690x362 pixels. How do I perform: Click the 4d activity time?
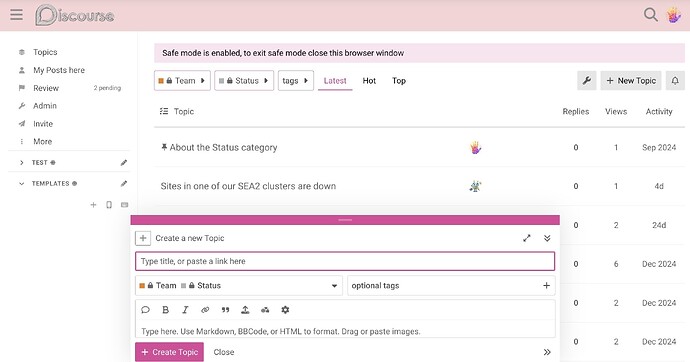point(659,186)
